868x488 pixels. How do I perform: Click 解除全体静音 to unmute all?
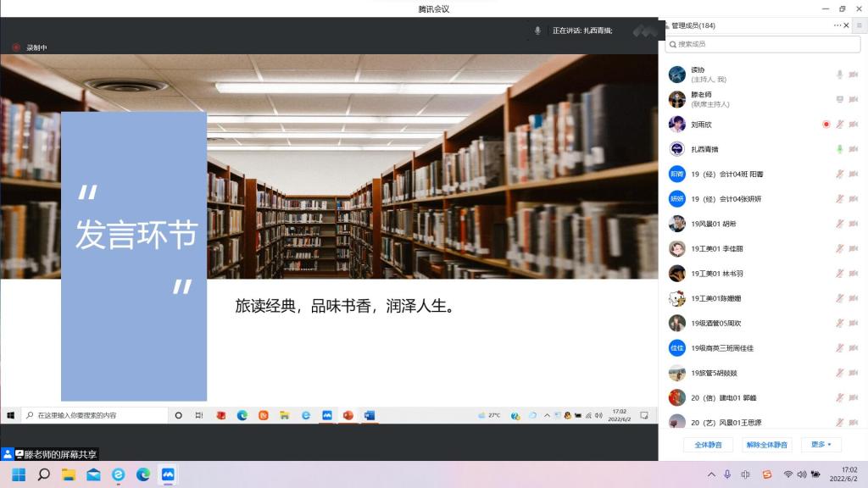coord(766,444)
